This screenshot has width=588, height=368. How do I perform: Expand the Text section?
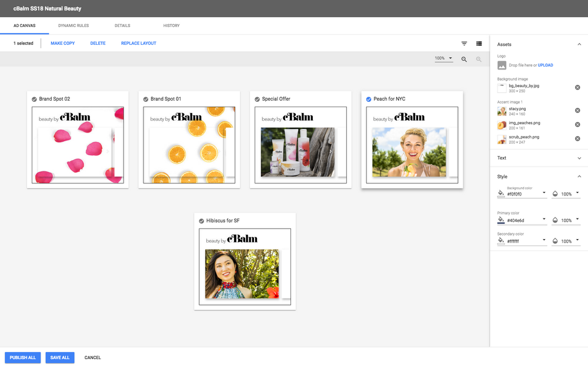pos(579,158)
